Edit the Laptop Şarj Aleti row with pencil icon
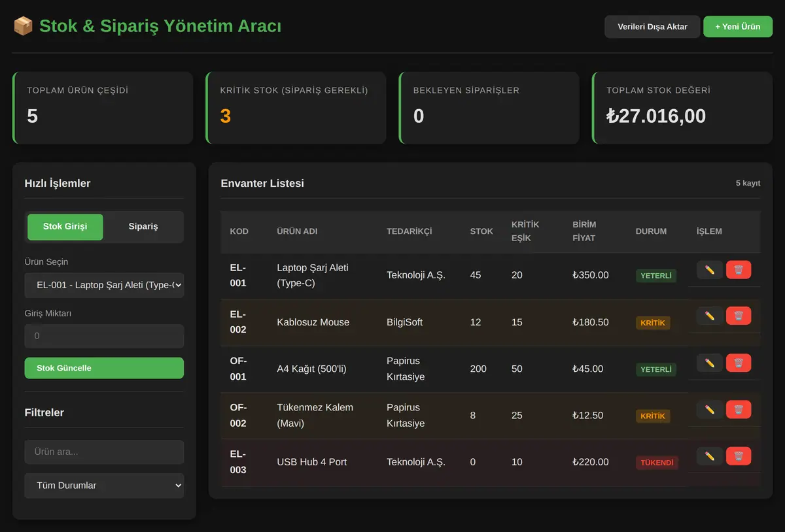 [710, 270]
